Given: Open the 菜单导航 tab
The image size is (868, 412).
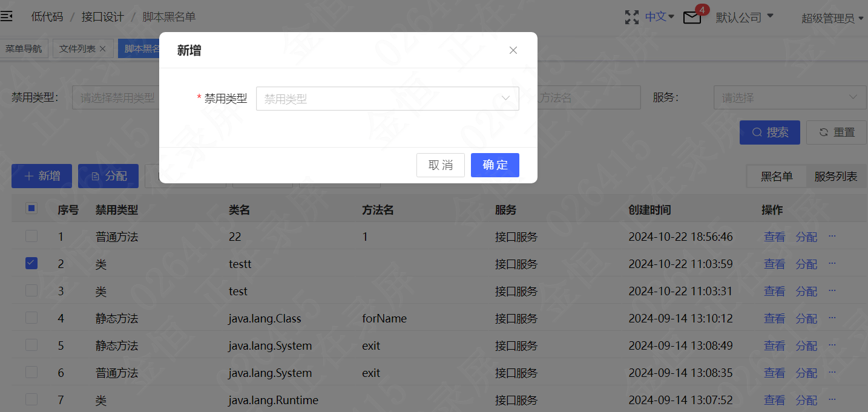Looking at the screenshot, I should [24, 49].
